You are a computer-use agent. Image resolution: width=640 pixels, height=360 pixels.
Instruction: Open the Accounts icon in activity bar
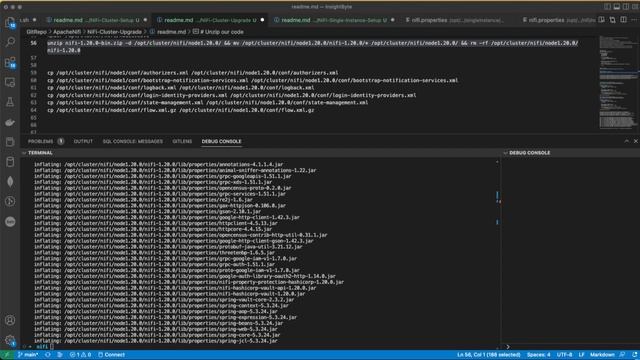[10, 320]
